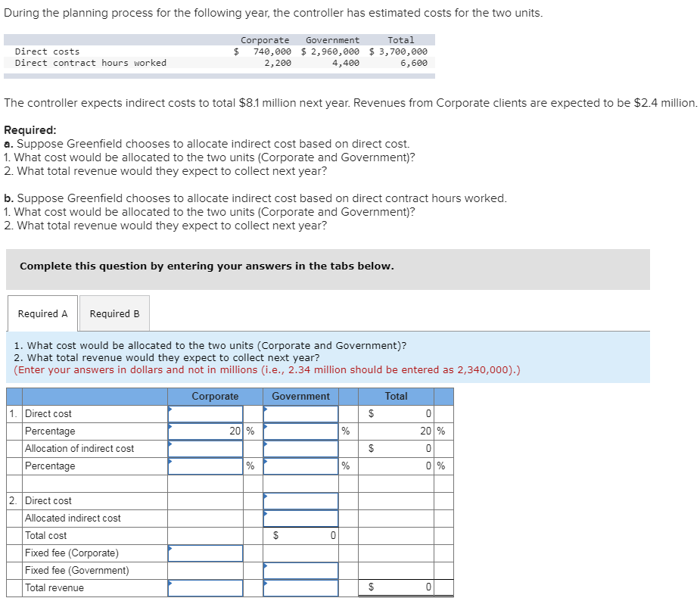The width and height of the screenshot is (700, 598).
Task: Select Corporate first Percentage field showing 20
Action: click(x=205, y=431)
